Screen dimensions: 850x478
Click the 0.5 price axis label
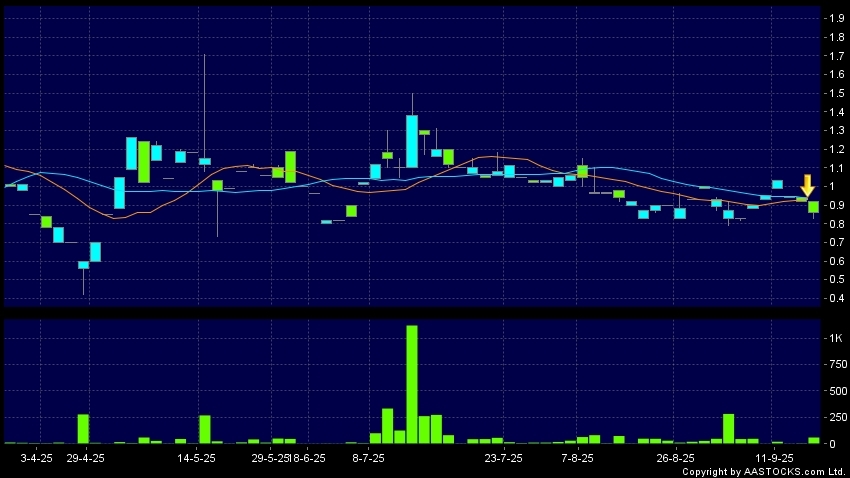pyautogui.click(x=837, y=280)
